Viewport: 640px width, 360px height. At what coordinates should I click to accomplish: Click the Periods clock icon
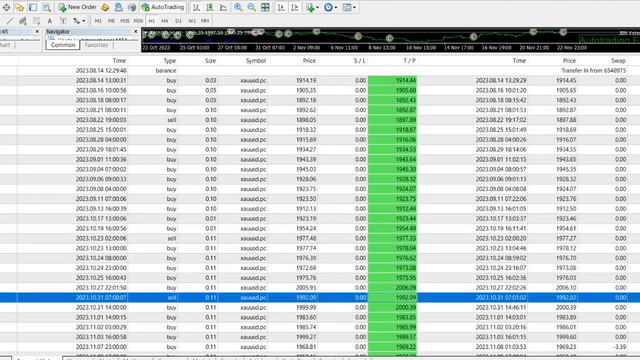[x=328, y=7]
